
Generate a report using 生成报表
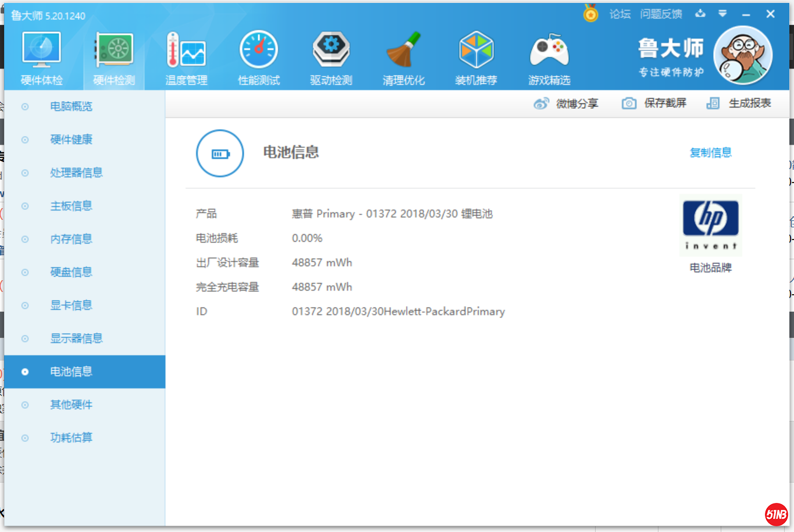(x=739, y=103)
